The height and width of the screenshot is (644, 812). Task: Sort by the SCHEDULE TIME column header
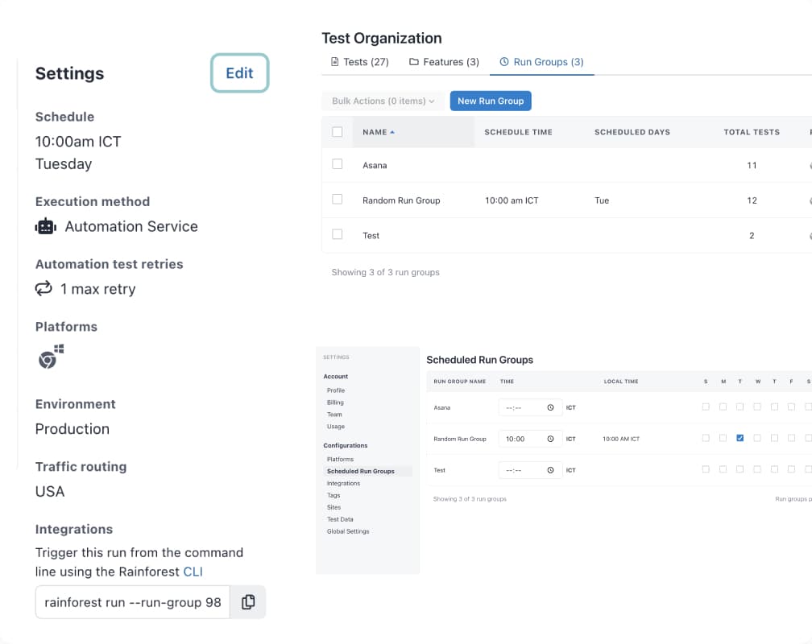point(518,132)
